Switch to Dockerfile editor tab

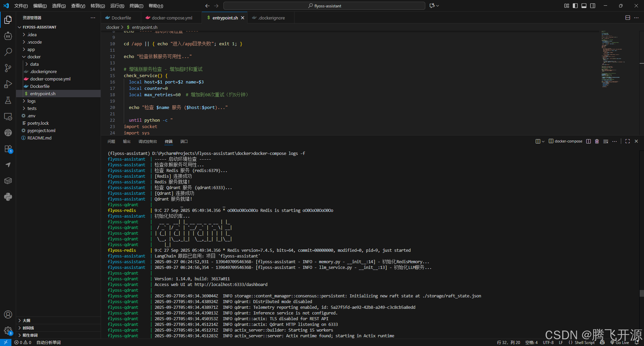[x=121, y=18]
